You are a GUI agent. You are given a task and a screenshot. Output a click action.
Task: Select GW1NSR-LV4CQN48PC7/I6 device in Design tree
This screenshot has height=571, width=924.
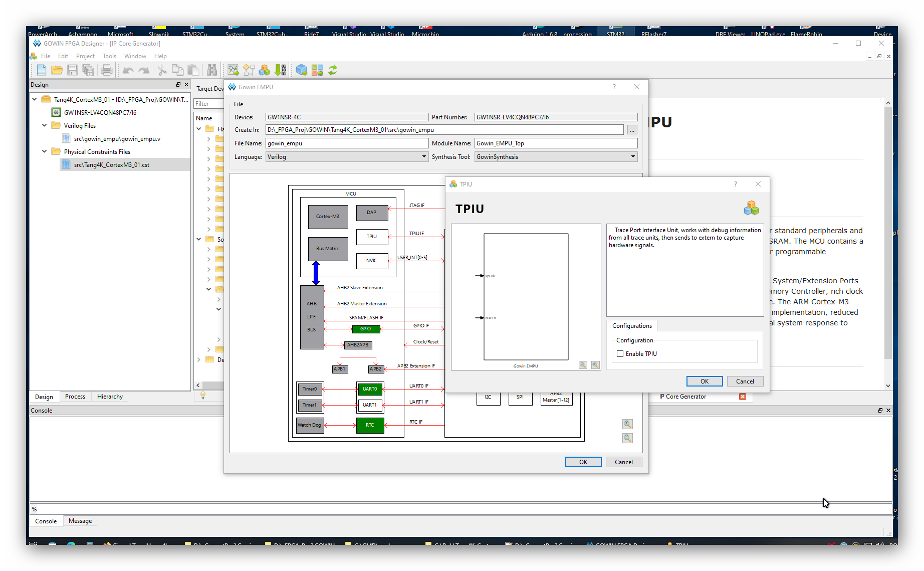tap(100, 113)
